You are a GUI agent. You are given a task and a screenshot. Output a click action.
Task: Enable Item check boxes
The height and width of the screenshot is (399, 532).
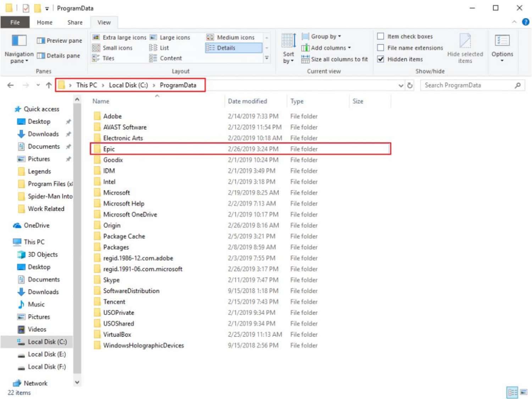point(405,36)
